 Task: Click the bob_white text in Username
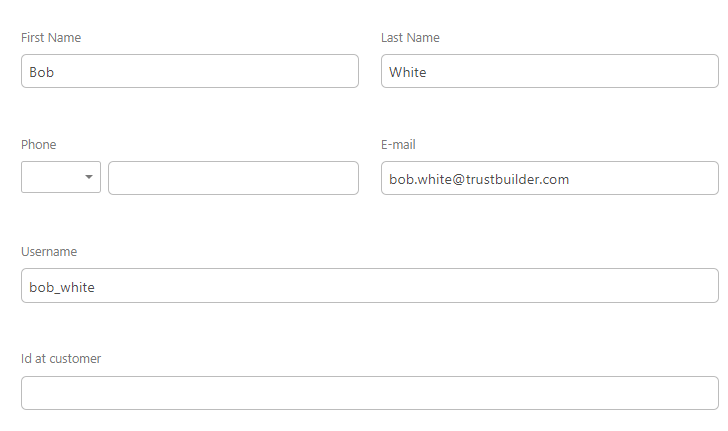click(x=62, y=287)
